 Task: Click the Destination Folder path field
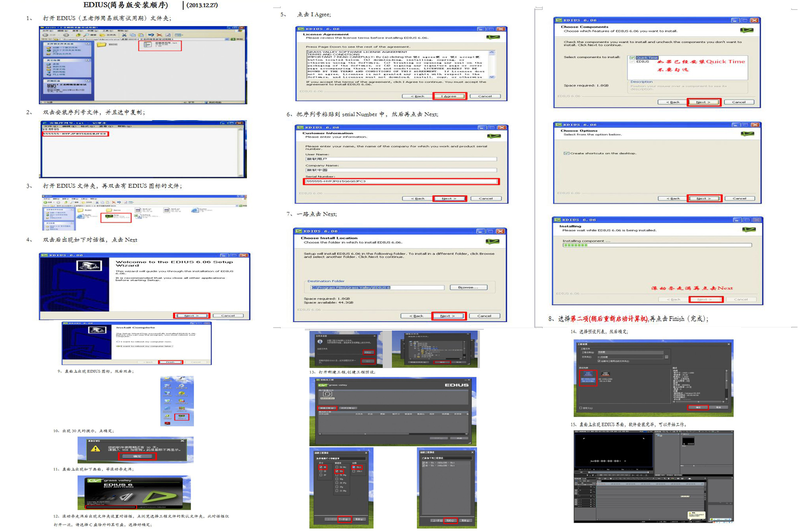(377, 287)
